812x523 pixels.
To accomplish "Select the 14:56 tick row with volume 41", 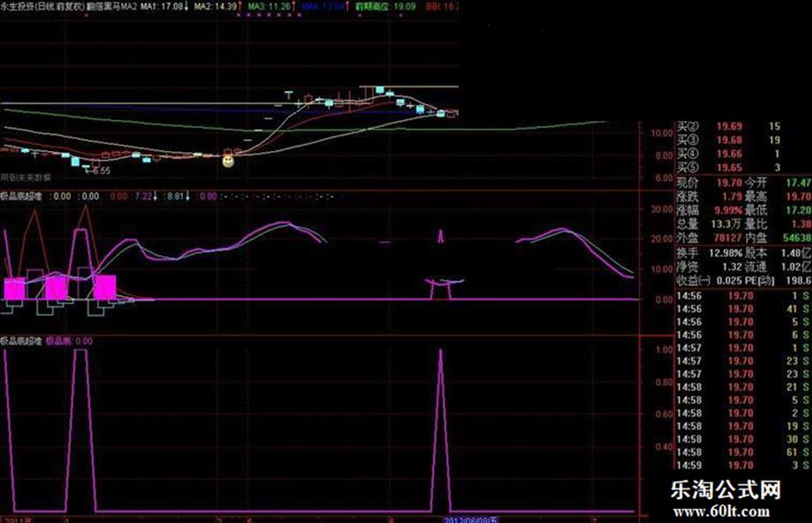I will click(744, 309).
